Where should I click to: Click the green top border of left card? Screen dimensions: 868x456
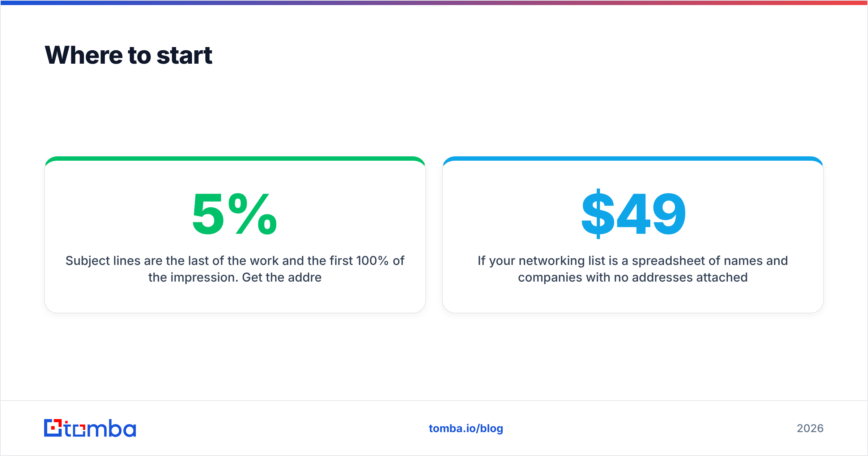click(x=235, y=159)
